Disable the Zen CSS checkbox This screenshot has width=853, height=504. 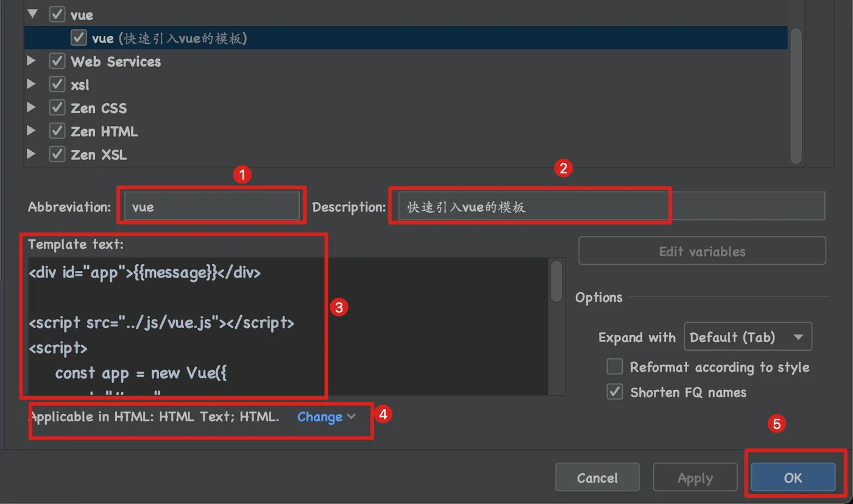pyautogui.click(x=57, y=108)
